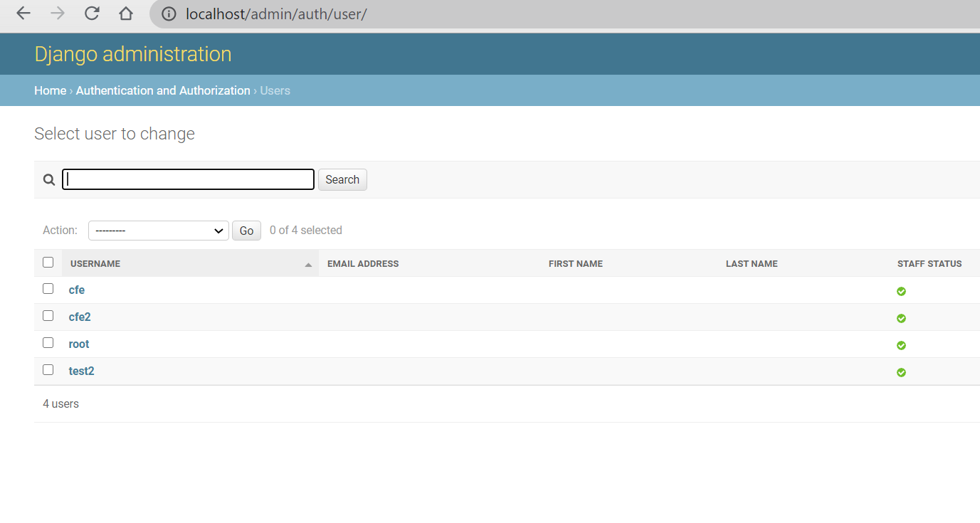Sort by Staff Status column
The width and height of the screenshot is (980, 523).
pos(929,264)
